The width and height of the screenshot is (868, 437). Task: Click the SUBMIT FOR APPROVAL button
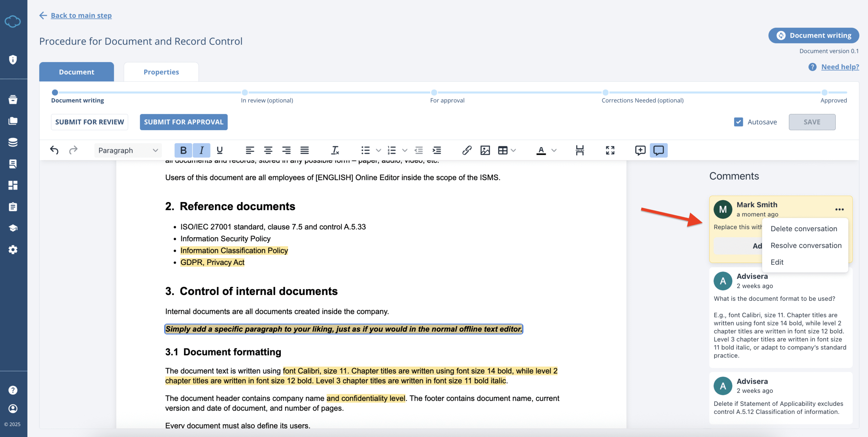[183, 122]
